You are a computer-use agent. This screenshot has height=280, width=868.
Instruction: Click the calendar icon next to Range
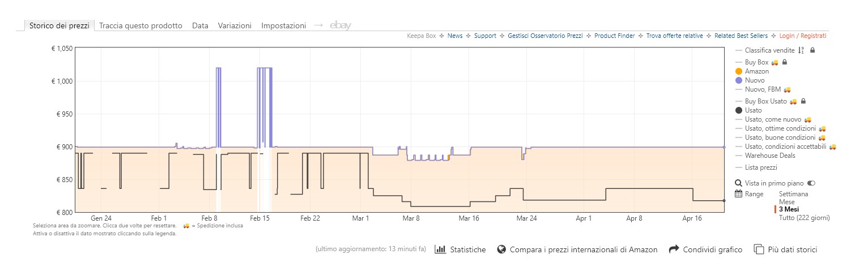coord(738,194)
